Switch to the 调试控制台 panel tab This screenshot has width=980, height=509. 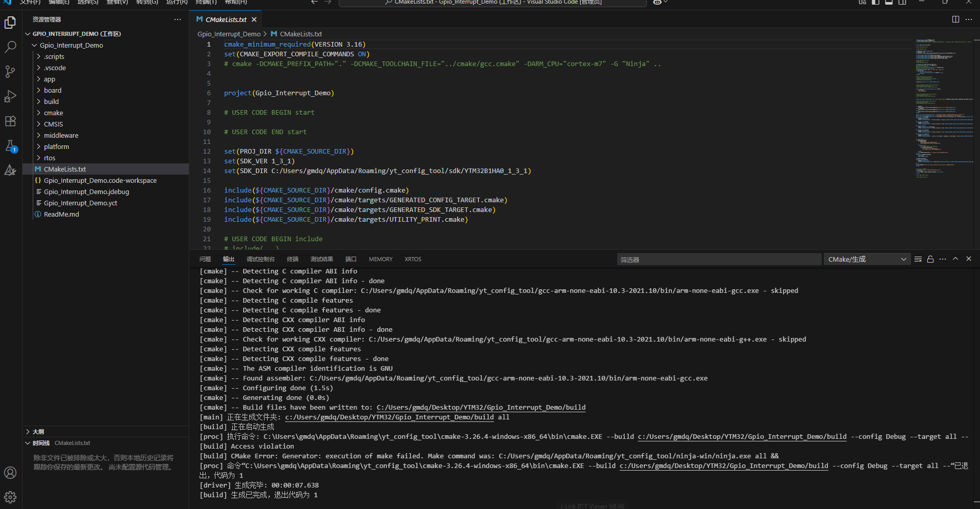[x=260, y=259]
